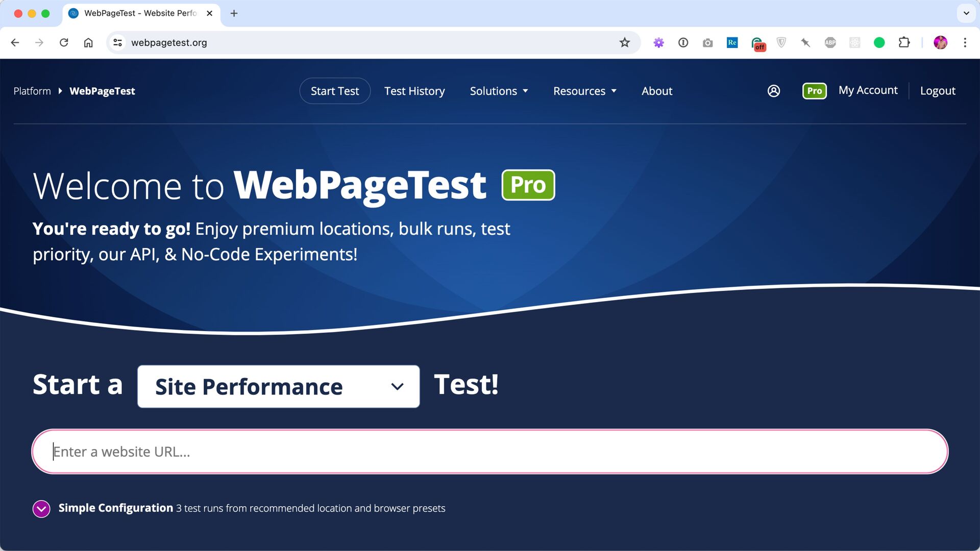
Task: Open the Solutions dropdown menu
Action: click(x=499, y=91)
